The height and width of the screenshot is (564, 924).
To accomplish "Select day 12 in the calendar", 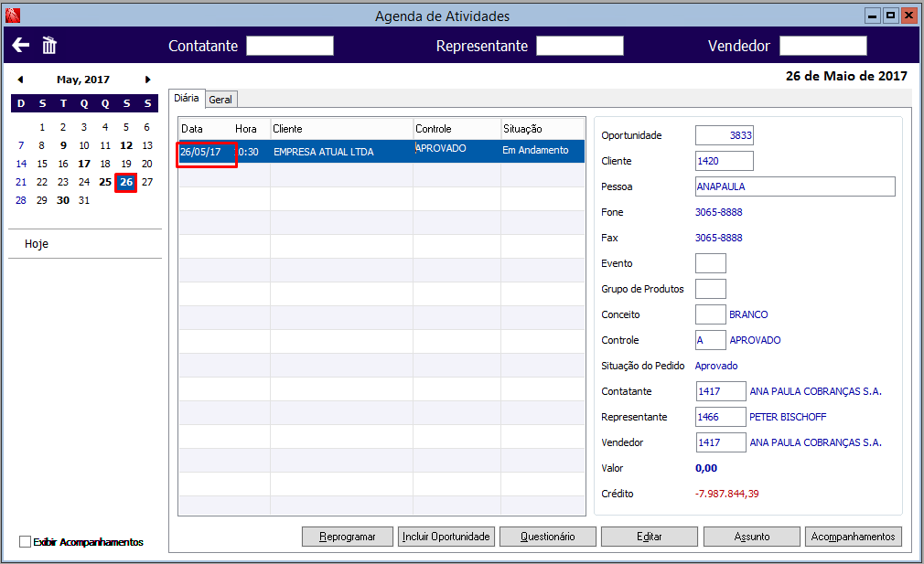I will coord(126,145).
